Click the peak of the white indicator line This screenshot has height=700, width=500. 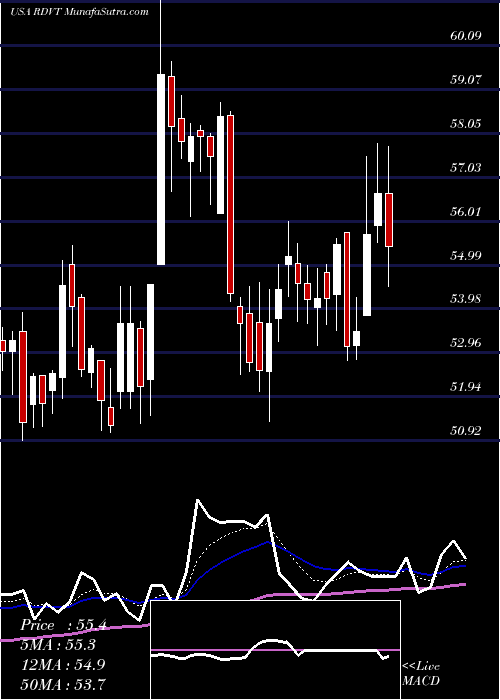[198, 500]
